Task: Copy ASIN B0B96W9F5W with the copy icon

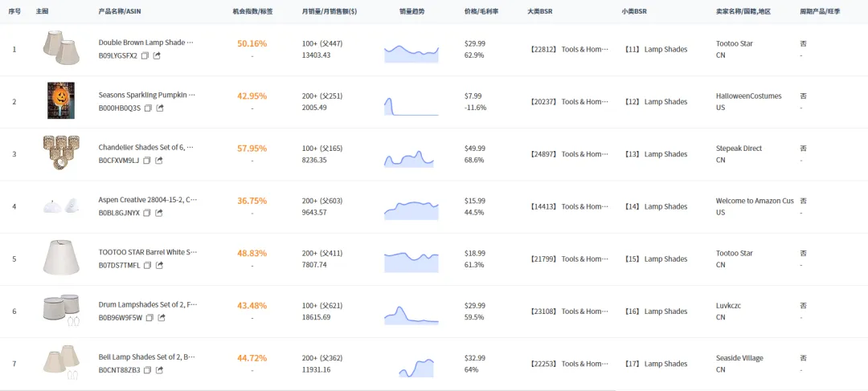Action: point(149,318)
